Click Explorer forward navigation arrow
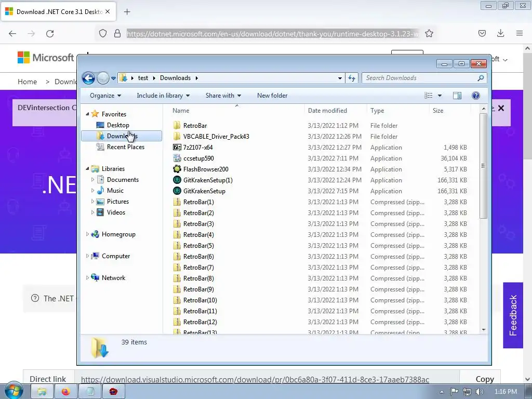532x399 pixels. click(x=103, y=78)
